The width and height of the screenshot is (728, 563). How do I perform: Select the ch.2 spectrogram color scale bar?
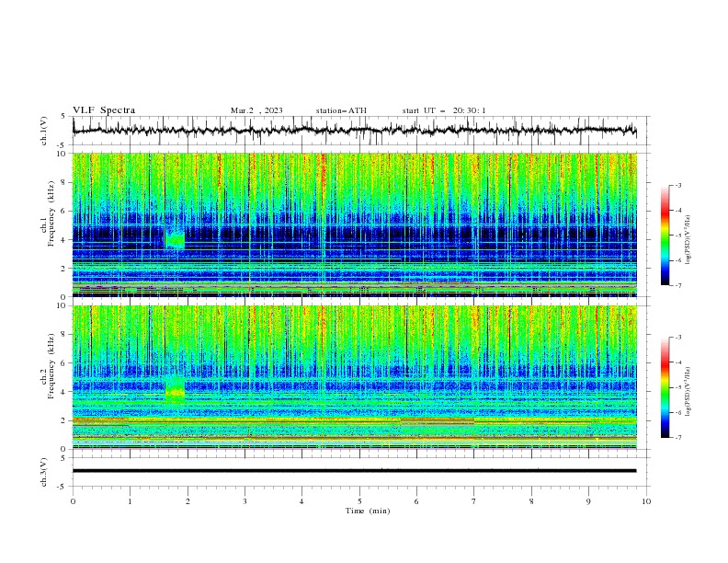click(x=665, y=387)
